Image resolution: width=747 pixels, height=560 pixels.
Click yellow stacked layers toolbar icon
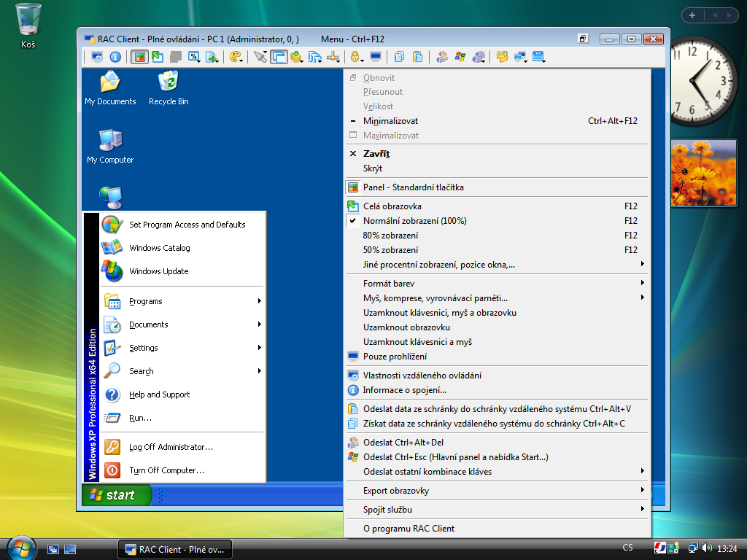click(297, 57)
